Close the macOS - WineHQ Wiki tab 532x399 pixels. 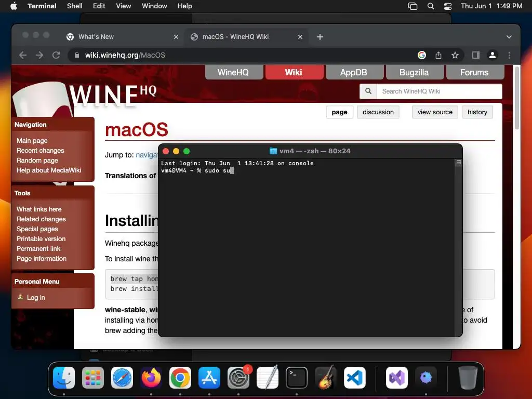(x=300, y=37)
